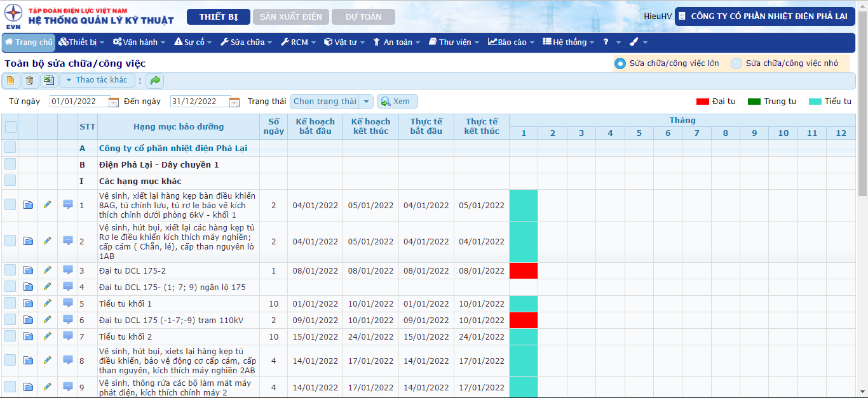The height and width of the screenshot is (398, 868).
Task: Open the Báo cáo menu
Action: (512, 42)
